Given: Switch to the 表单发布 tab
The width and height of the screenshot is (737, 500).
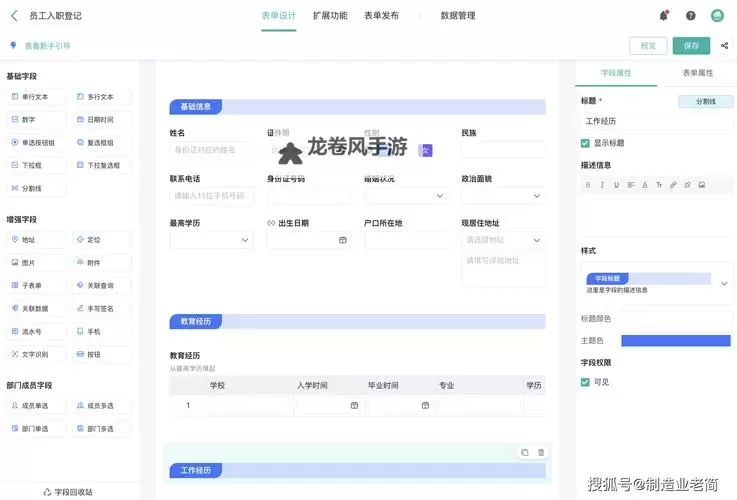Looking at the screenshot, I should (x=382, y=16).
